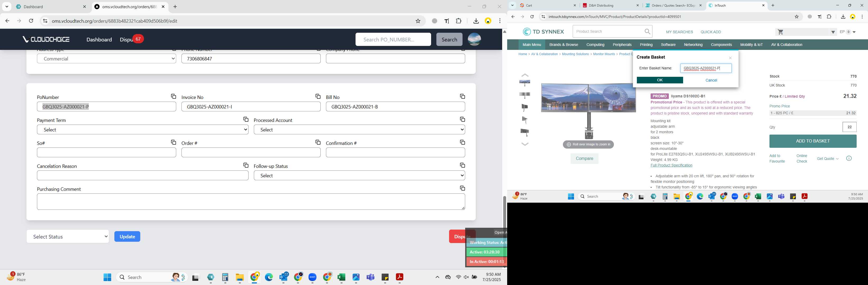Click the Add to Favourite link

[x=777, y=159]
